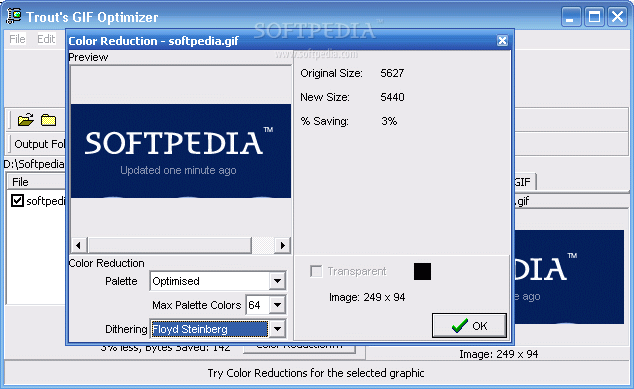Click the open file folder icon in toolbar
Image resolution: width=634 pixels, height=389 pixels.
pyautogui.click(x=25, y=120)
